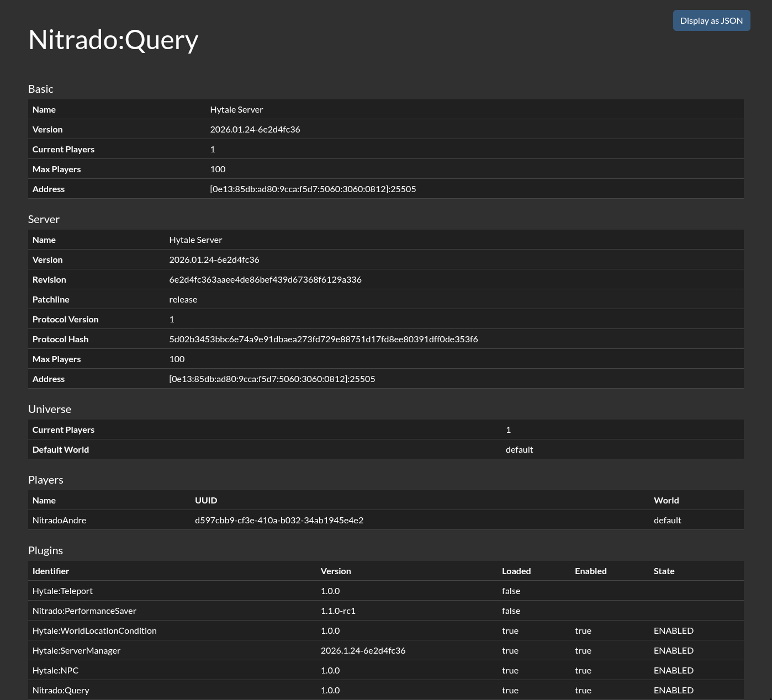Click Hytale Server name in Server table

tap(195, 240)
